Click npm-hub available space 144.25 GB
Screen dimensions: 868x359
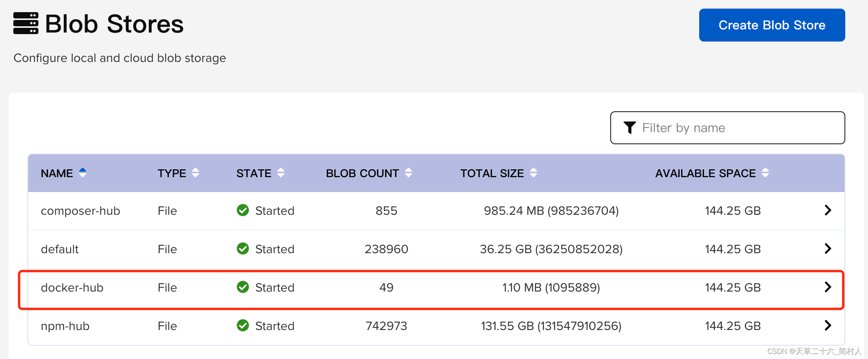tap(732, 326)
